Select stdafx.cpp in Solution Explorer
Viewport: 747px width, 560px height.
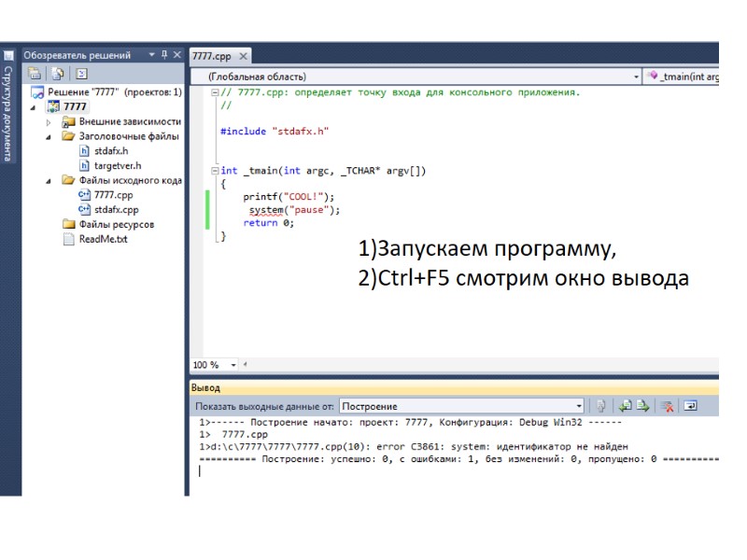pos(116,209)
